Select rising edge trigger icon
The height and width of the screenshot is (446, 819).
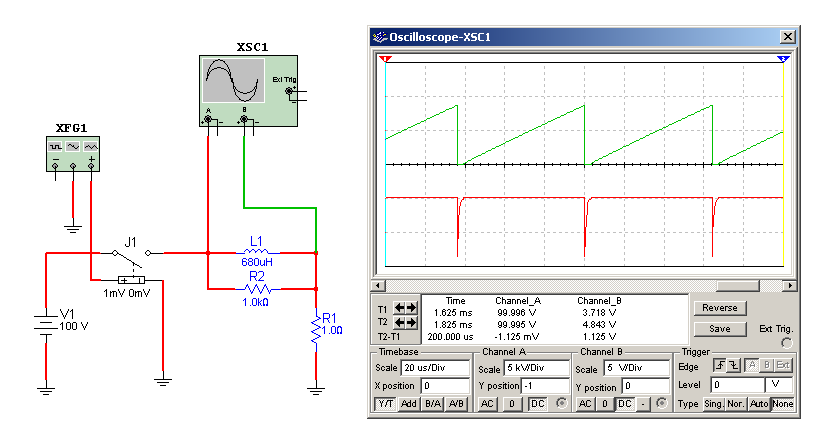pos(718,366)
